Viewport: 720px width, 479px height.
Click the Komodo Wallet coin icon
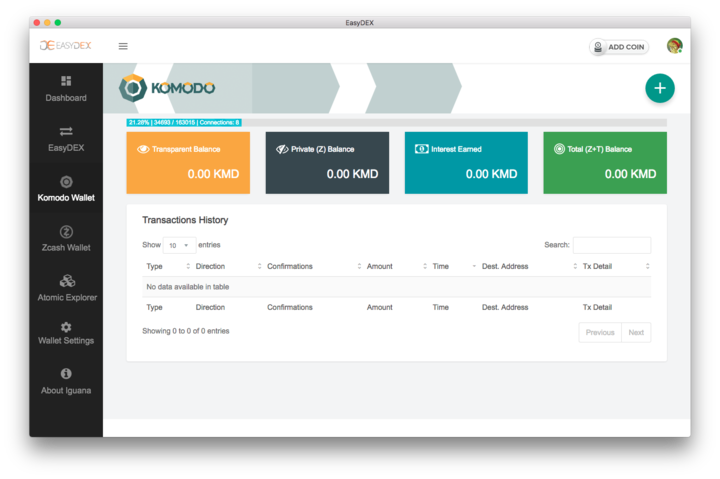pos(66,182)
